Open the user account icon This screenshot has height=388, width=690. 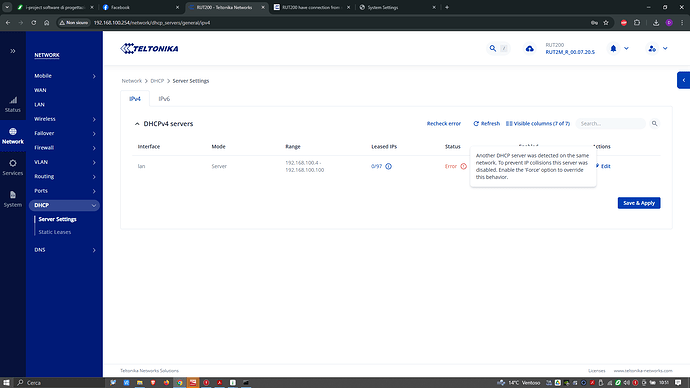pos(652,48)
